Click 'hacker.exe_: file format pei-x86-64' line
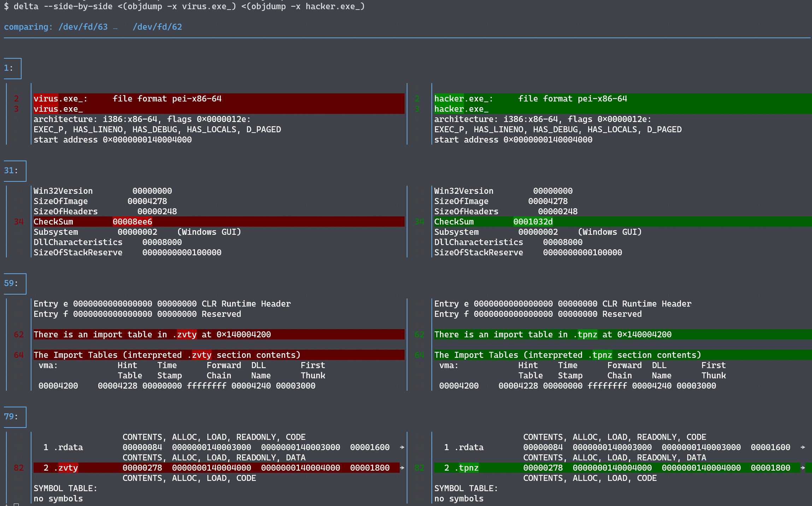812x506 pixels. pyautogui.click(x=623, y=99)
